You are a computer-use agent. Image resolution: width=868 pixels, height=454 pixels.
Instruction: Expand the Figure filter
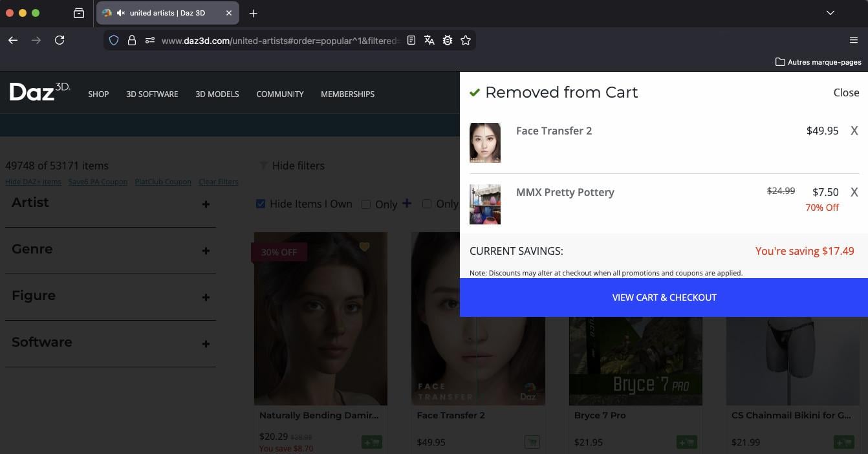(x=206, y=297)
